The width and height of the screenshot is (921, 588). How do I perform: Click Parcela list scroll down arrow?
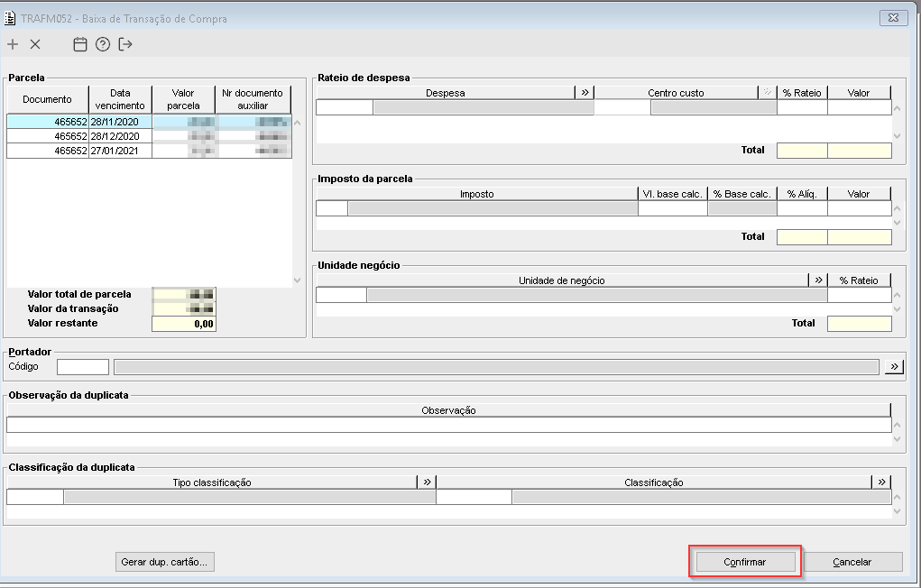coord(297,280)
